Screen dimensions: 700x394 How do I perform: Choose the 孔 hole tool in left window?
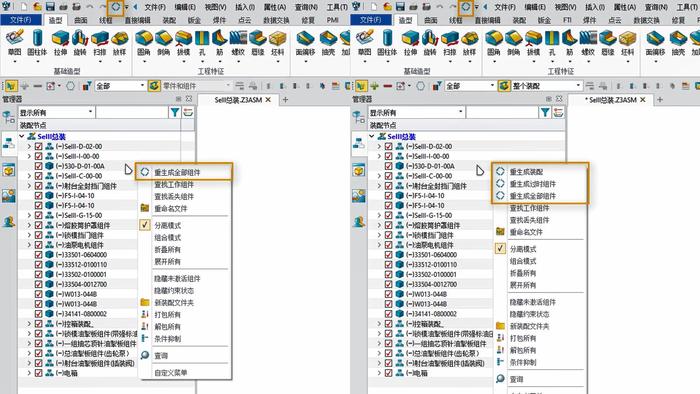click(202, 43)
